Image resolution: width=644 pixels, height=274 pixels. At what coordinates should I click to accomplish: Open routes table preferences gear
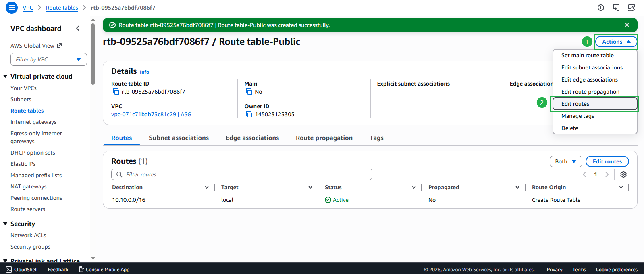(x=623, y=174)
